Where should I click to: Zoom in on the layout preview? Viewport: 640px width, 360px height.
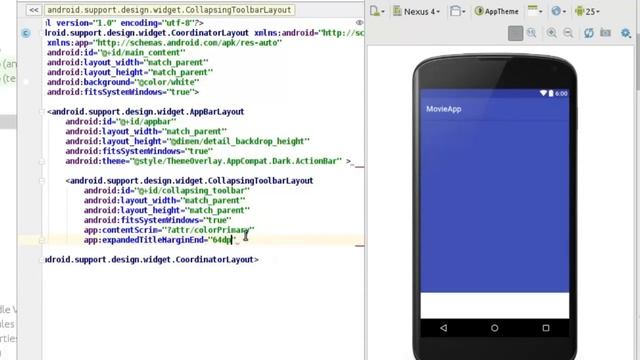point(551,33)
